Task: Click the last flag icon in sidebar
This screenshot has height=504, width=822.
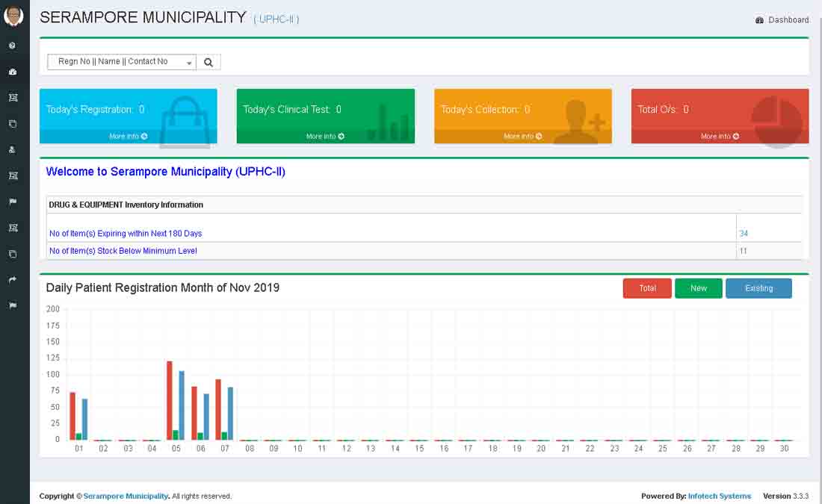Action: [x=13, y=305]
